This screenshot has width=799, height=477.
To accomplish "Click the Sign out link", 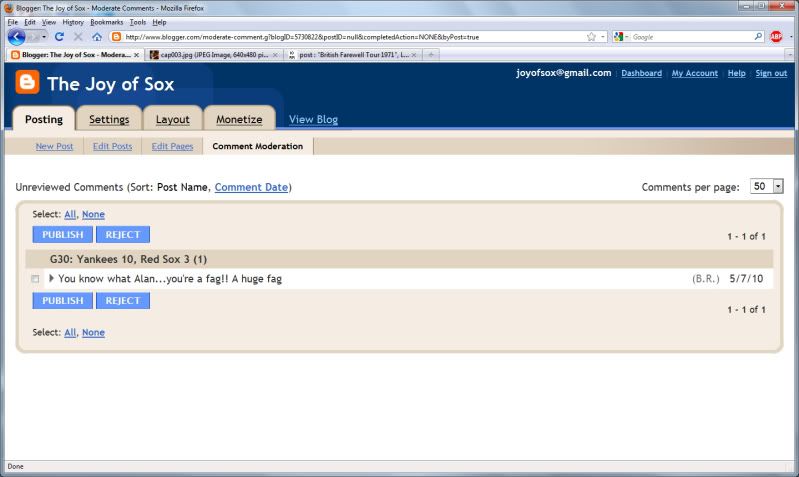I will click(x=771, y=73).
